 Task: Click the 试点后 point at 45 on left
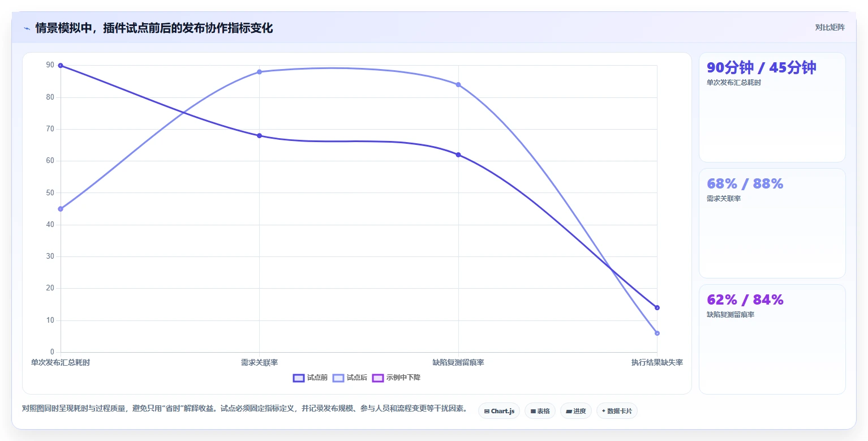click(61, 209)
